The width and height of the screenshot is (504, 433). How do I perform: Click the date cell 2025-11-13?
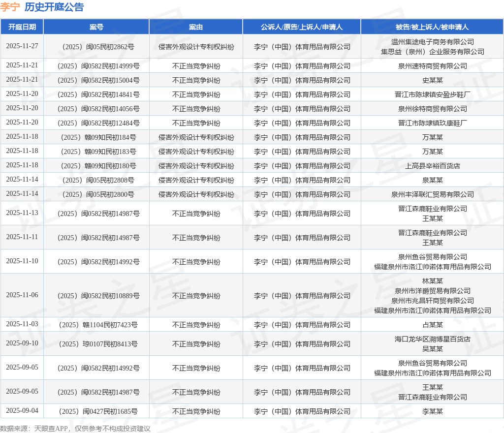[x=22, y=213]
